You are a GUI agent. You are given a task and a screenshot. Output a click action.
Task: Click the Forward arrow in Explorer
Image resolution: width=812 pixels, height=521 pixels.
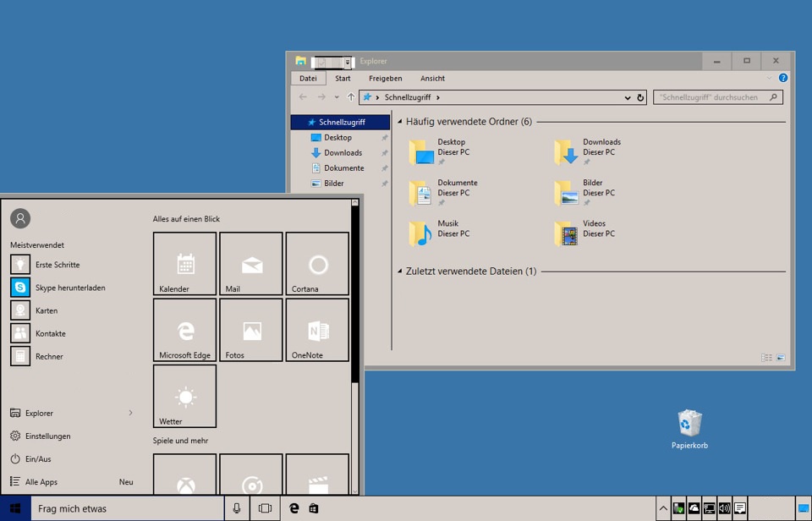pyautogui.click(x=321, y=97)
